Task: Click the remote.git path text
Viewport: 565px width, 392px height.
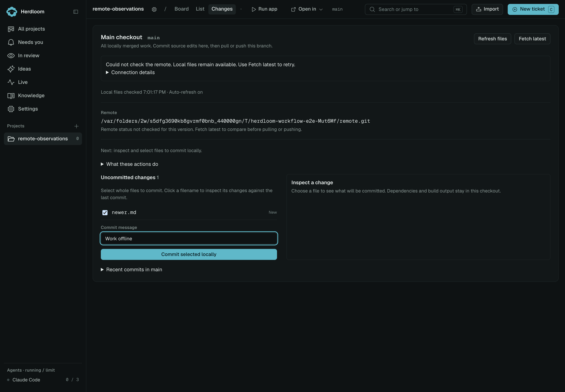Action: (235, 121)
